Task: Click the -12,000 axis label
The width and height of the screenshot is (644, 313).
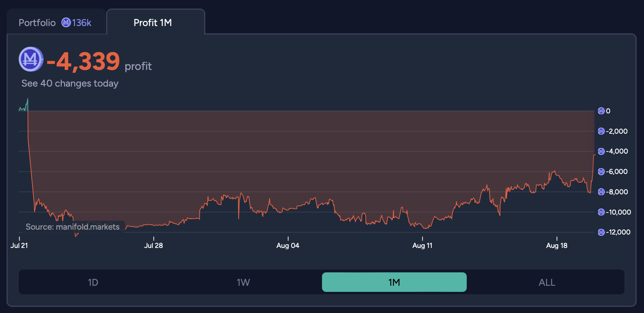Action: (618, 232)
